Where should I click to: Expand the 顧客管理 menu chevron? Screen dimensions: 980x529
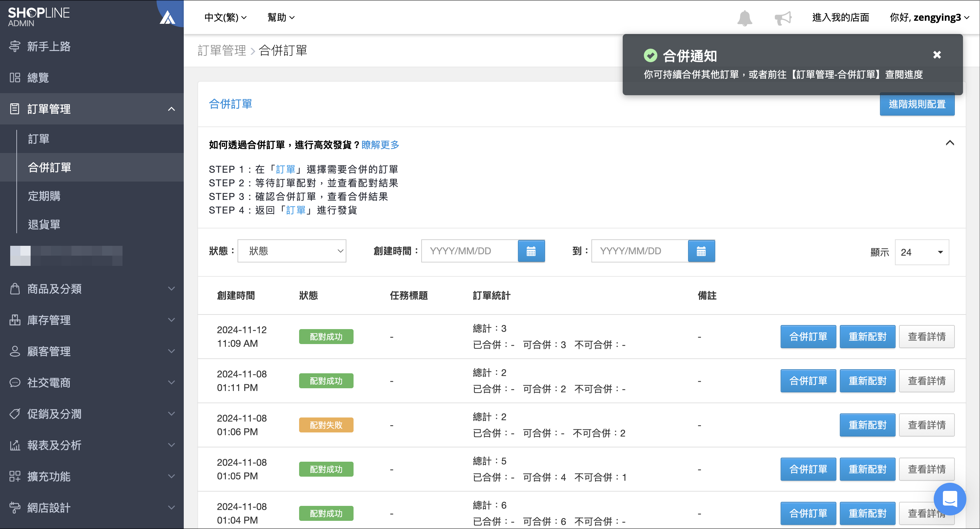(171, 351)
